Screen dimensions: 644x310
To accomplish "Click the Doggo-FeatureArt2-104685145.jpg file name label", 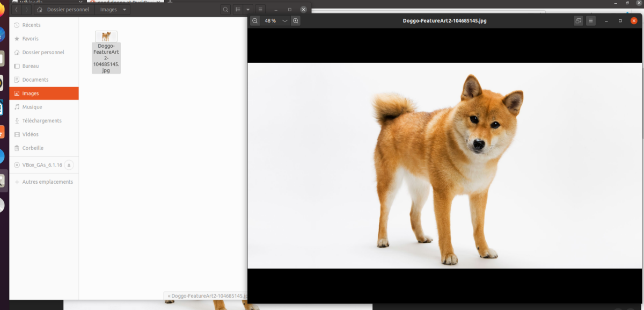I will point(106,58).
